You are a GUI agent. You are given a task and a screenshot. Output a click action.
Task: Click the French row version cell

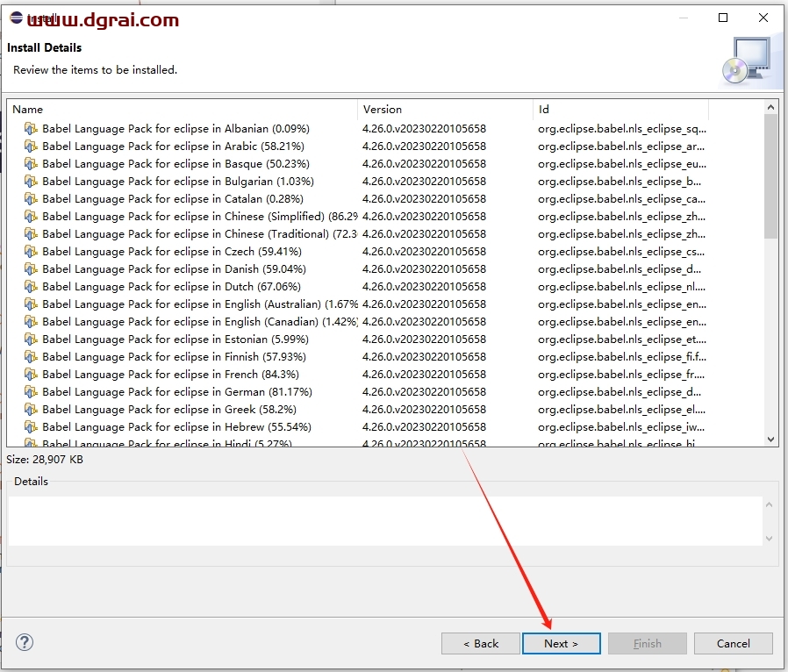pyautogui.click(x=424, y=375)
